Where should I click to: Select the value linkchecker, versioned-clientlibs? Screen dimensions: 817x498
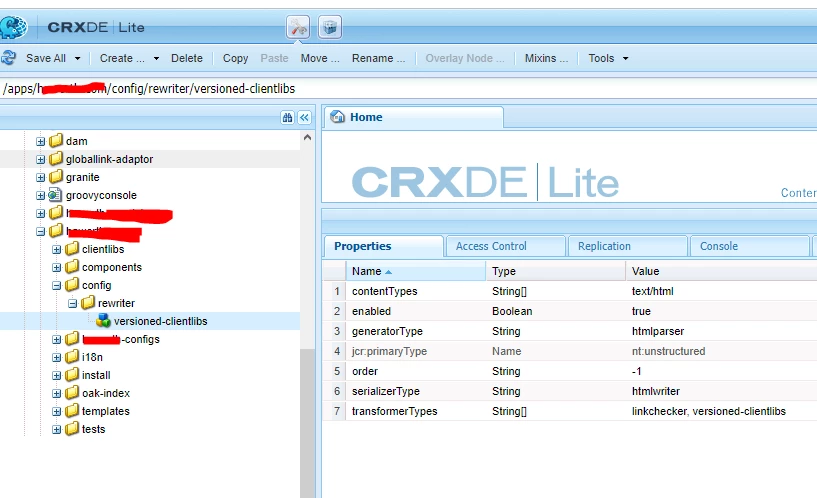709,411
